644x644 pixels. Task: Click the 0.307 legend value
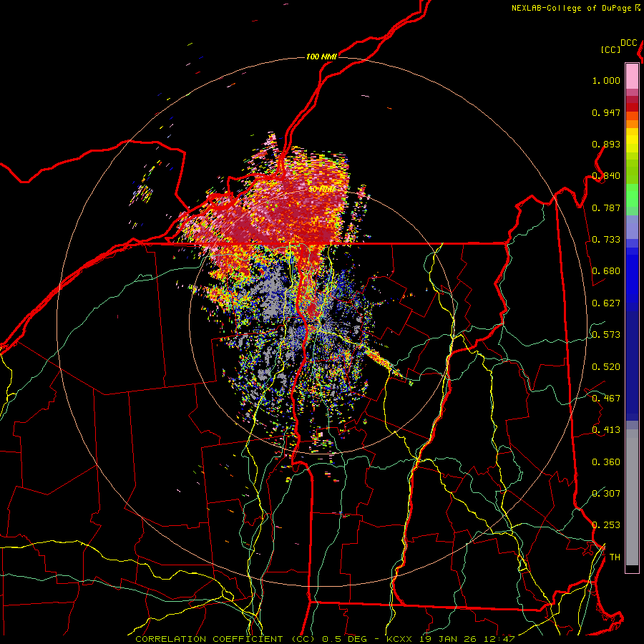(606, 494)
